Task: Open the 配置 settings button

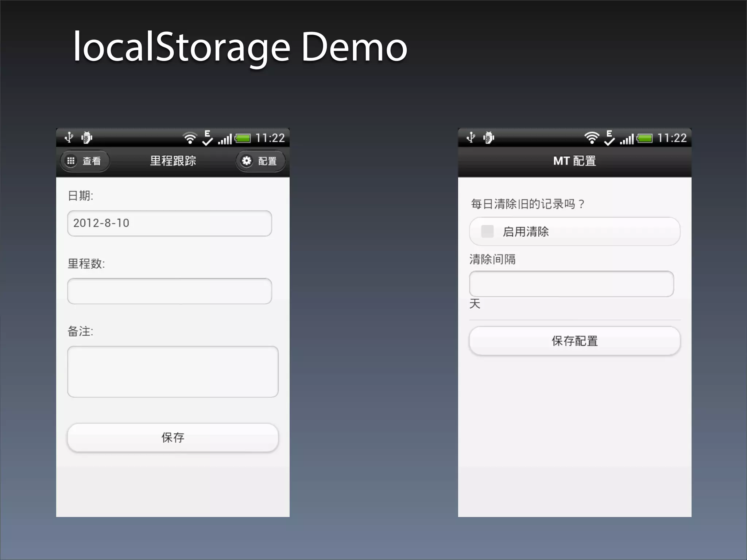Action: (x=260, y=161)
